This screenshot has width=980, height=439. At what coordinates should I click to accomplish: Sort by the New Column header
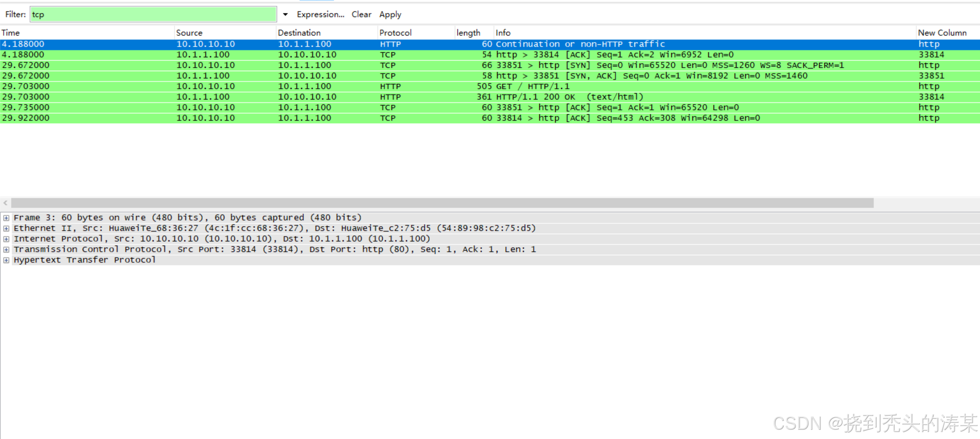pos(948,33)
